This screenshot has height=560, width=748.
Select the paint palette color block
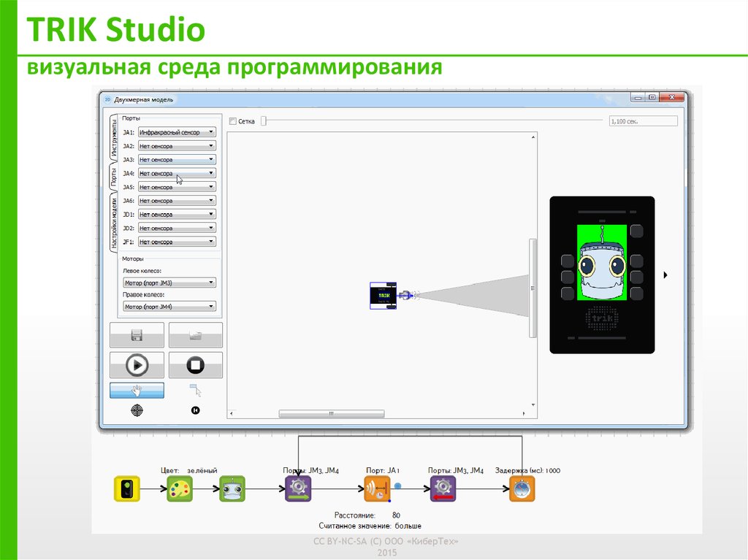point(180,488)
